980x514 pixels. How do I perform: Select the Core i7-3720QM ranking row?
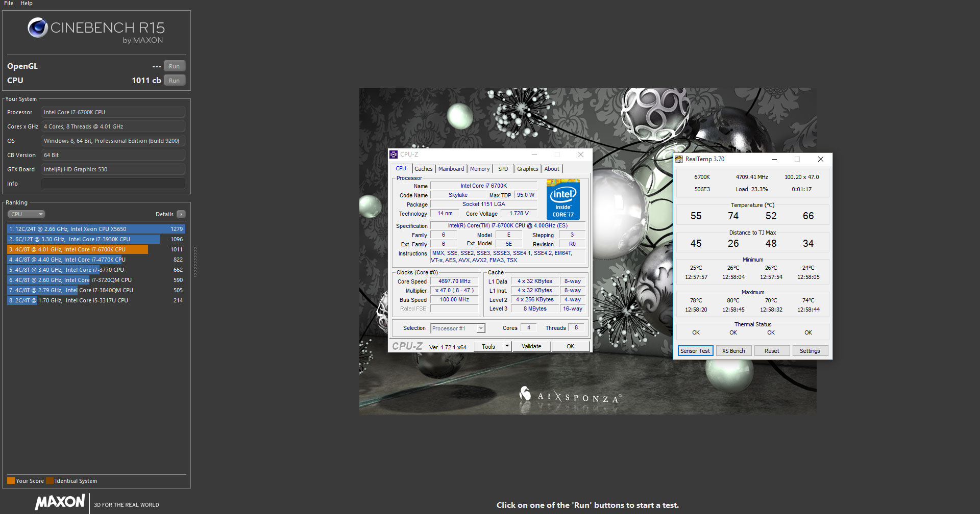pos(96,280)
